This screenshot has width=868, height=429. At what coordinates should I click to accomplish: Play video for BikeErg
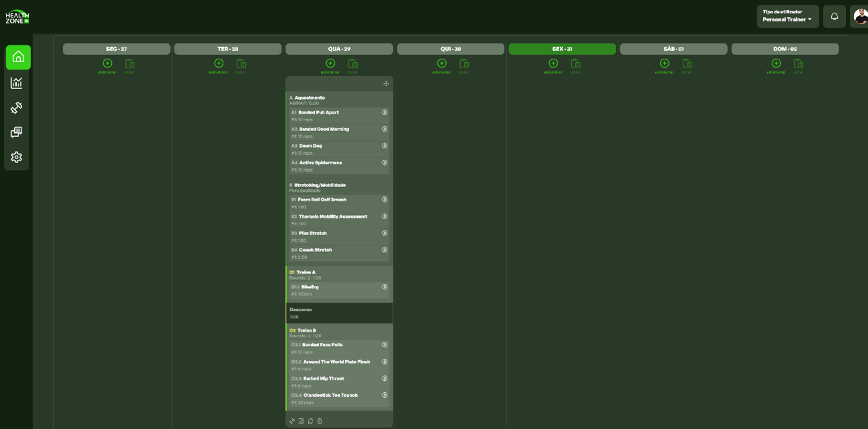point(385,287)
